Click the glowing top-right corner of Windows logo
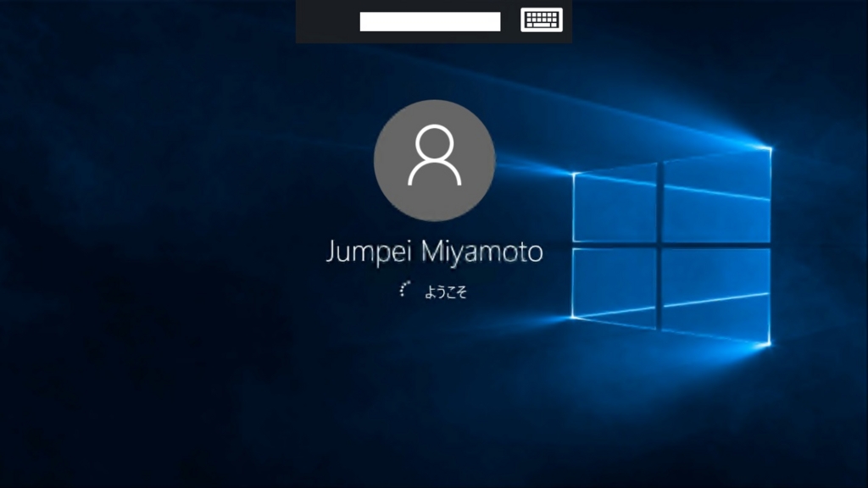Image resolution: width=868 pixels, height=488 pixels. pyautogui.click(x=770, y=149)
